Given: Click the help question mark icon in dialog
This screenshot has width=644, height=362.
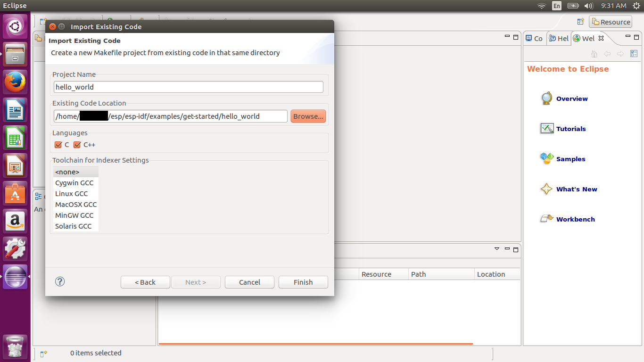Looking at the screenshot, I should point(60,281).
